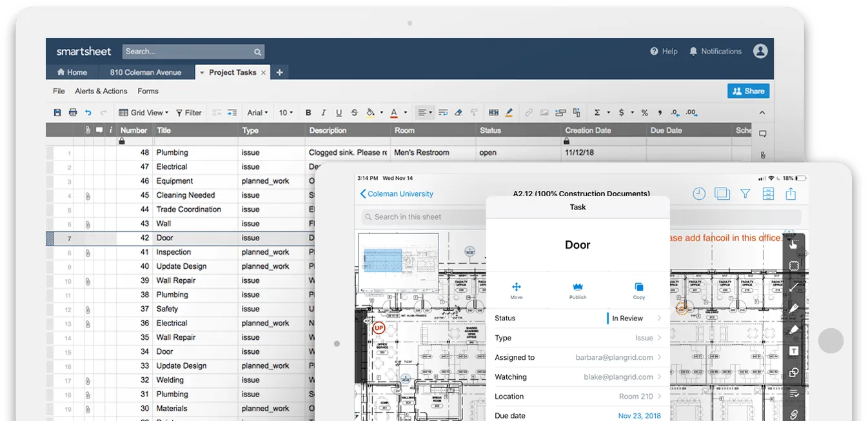Add a new tab with plus button
The height and width of the screenshot is (421, 868).
point(279,72)
